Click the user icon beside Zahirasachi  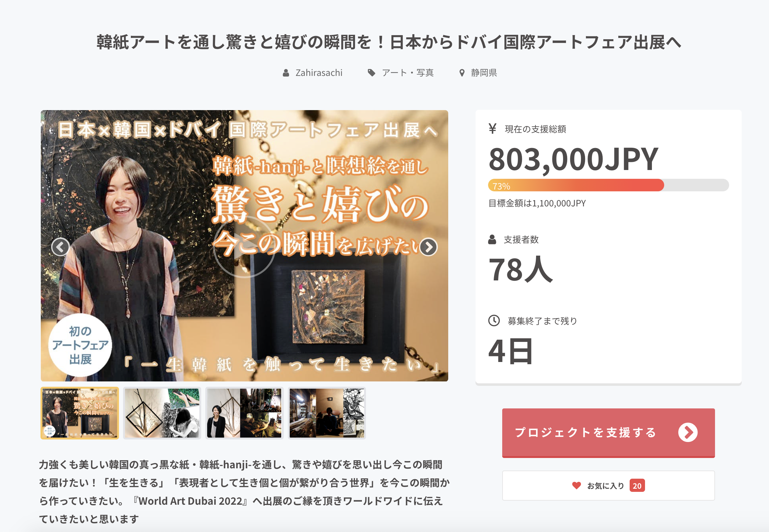coord(286,73)
